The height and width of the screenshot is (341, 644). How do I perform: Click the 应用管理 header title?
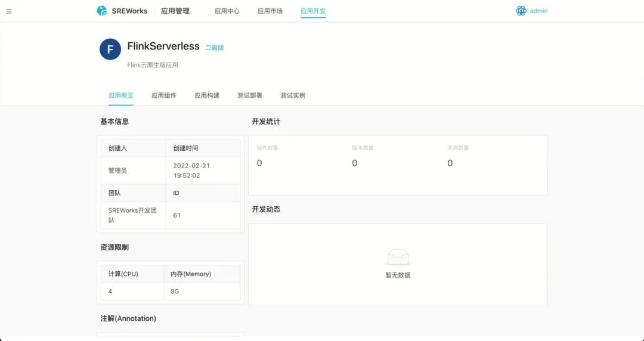point(175,11)
